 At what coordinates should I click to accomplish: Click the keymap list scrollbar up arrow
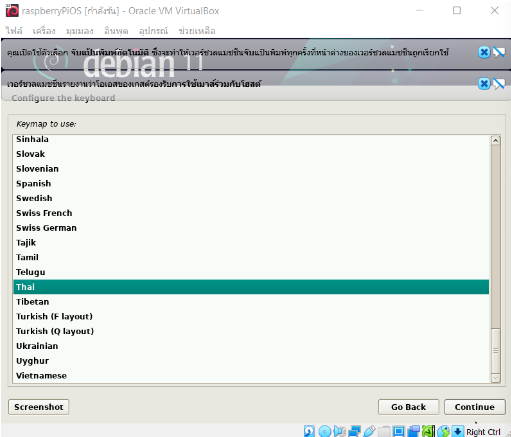click(x=496, y=140)
